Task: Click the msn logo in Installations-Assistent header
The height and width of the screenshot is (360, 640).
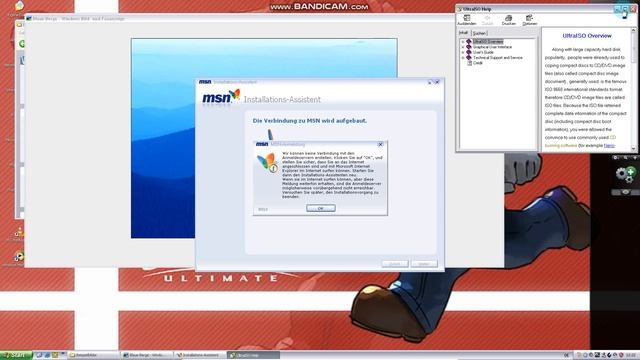Action: click(221, 97)
